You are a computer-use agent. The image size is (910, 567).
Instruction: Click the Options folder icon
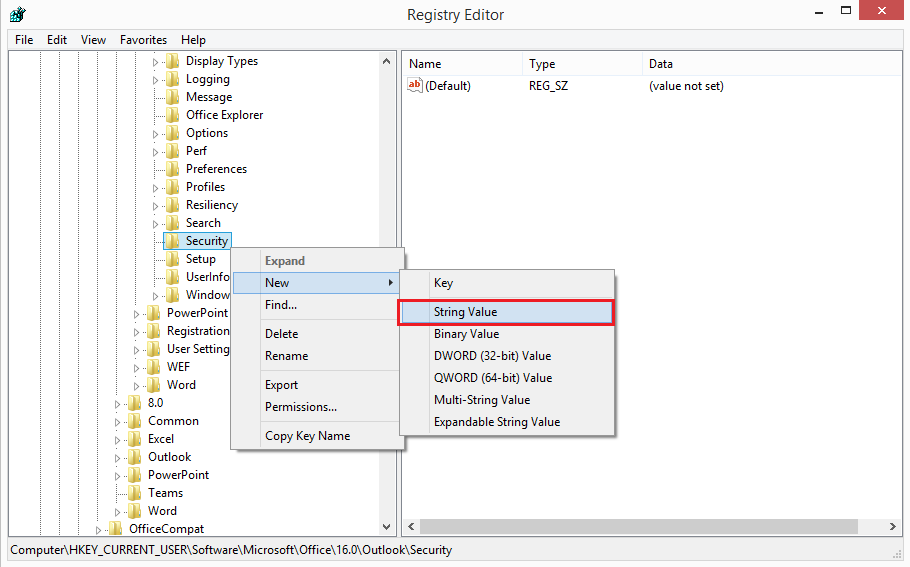[x=172, y=133]
